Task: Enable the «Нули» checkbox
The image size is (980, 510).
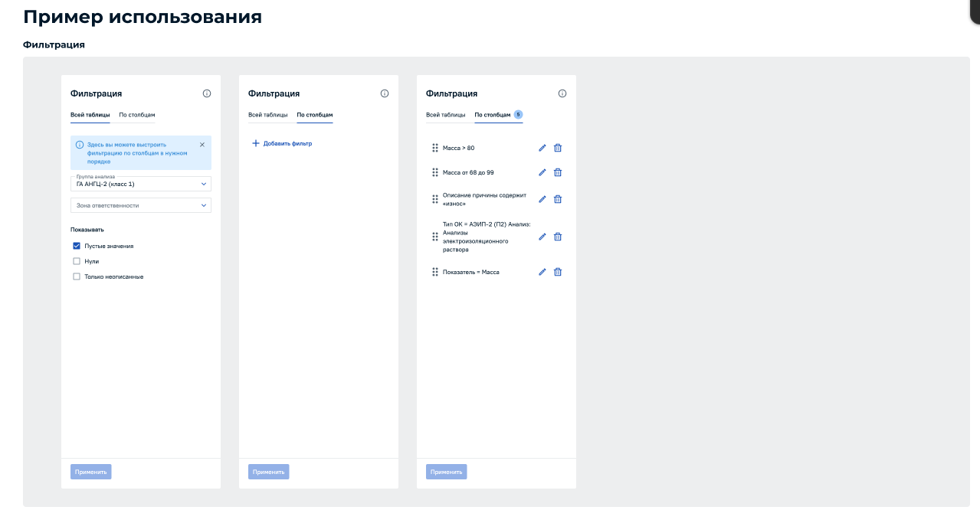Action: point(77,260)
